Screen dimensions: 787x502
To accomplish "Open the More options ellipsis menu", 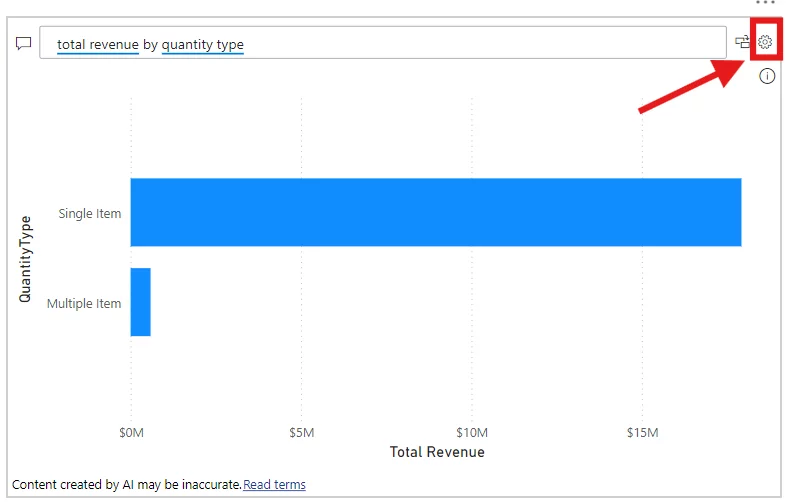I will [766, 4].
